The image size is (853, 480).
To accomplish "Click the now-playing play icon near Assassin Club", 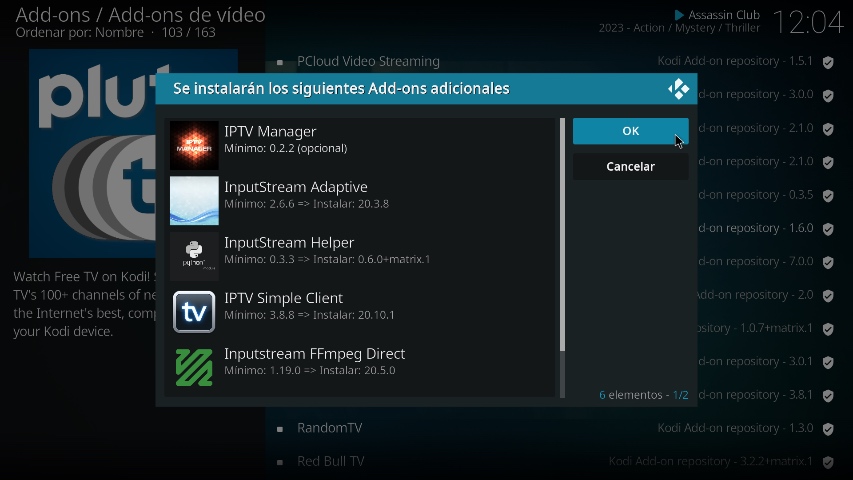I will coord(679,15).
